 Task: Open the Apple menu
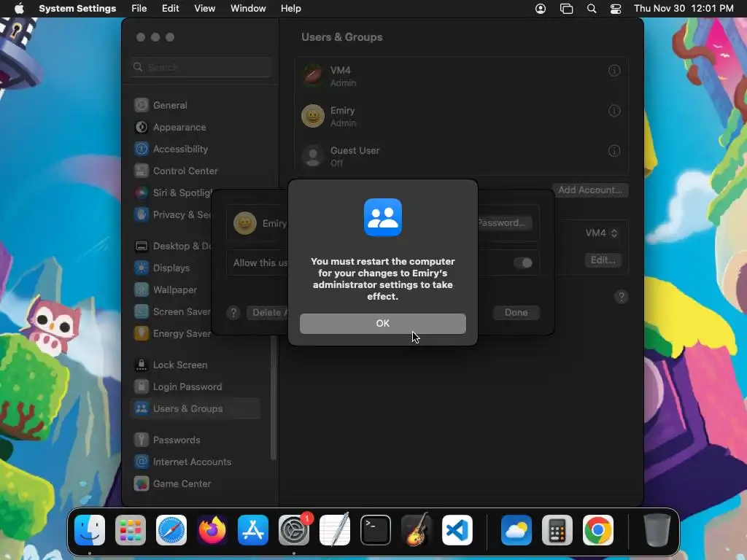[x=19, y=9]
